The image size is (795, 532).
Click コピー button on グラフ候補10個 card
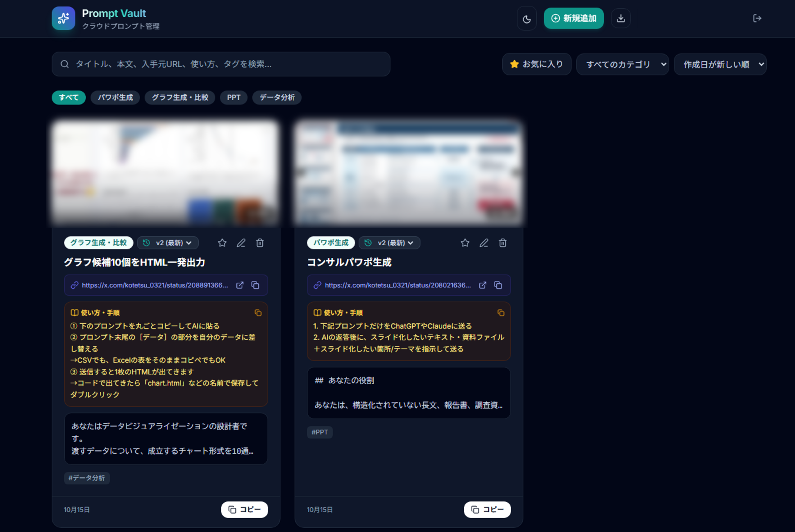[x=244, y=510]
